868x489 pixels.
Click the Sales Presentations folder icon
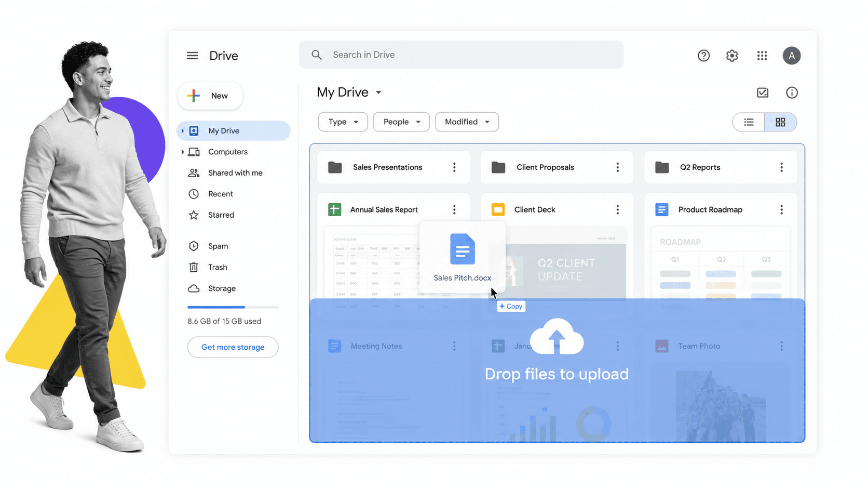tap(335, 167)
